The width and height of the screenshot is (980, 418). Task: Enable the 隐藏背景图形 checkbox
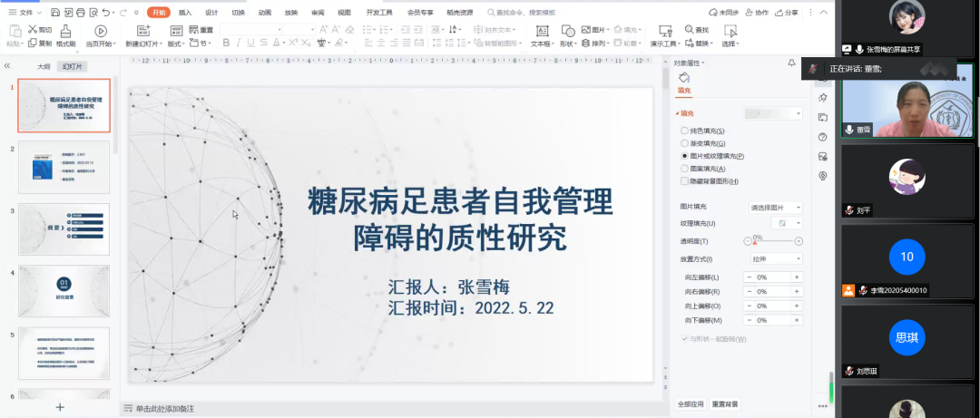click(684, 181)
